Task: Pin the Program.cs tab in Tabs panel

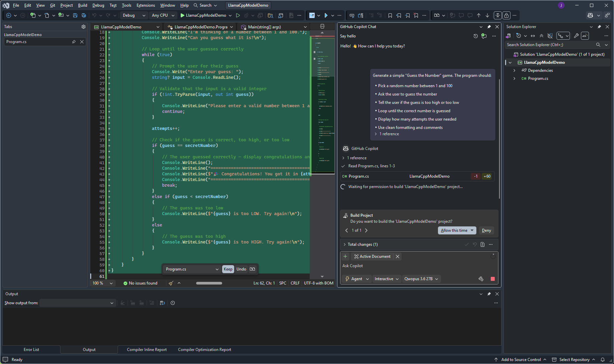Action: tap(74, 42)
